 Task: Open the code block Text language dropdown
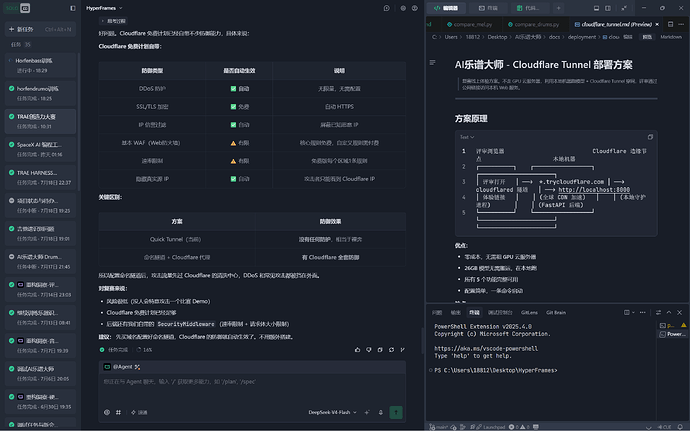[x=467, y=137]
